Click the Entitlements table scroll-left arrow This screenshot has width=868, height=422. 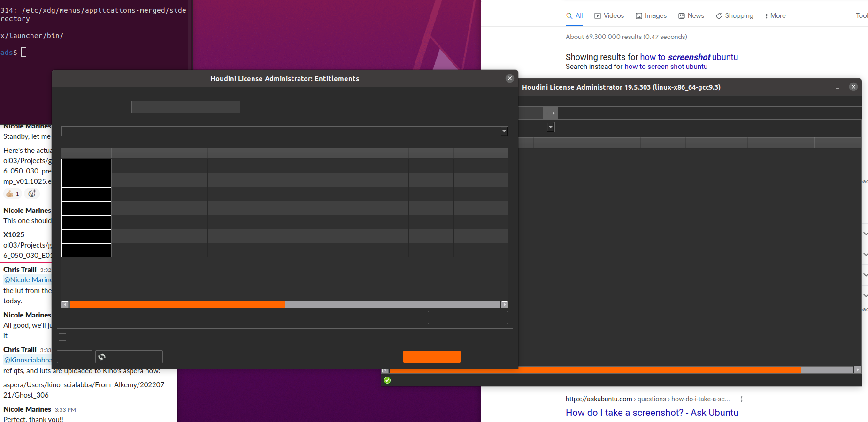[65, 305]
